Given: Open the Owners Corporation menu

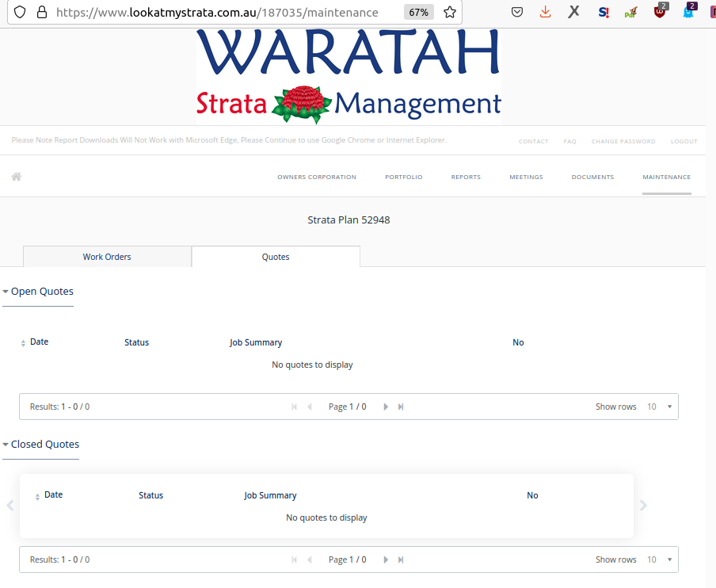Looking at the screenshot, I should [x=317, y=177].
